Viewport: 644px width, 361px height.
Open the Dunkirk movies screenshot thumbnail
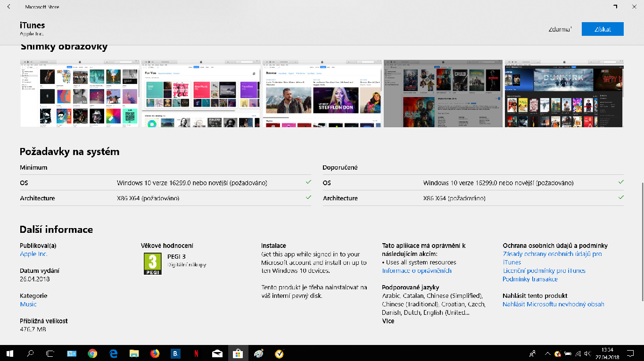(564, 93)
